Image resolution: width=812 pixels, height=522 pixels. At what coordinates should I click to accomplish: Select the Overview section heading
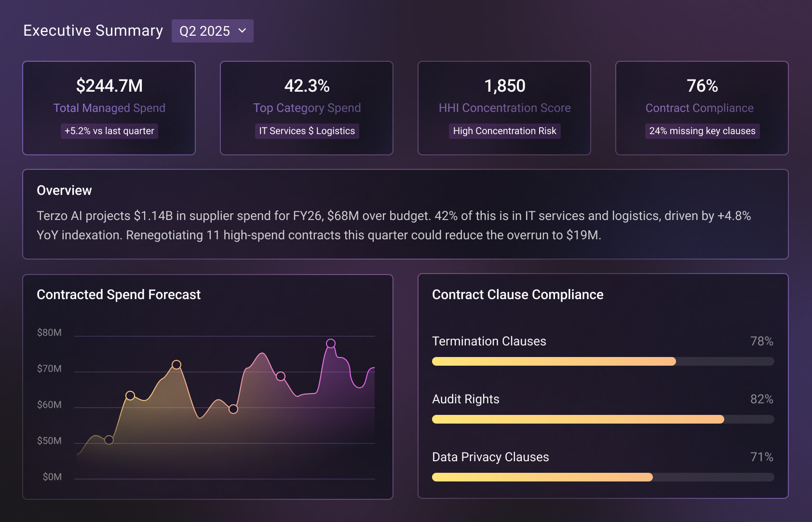click(x=64, y=191)
